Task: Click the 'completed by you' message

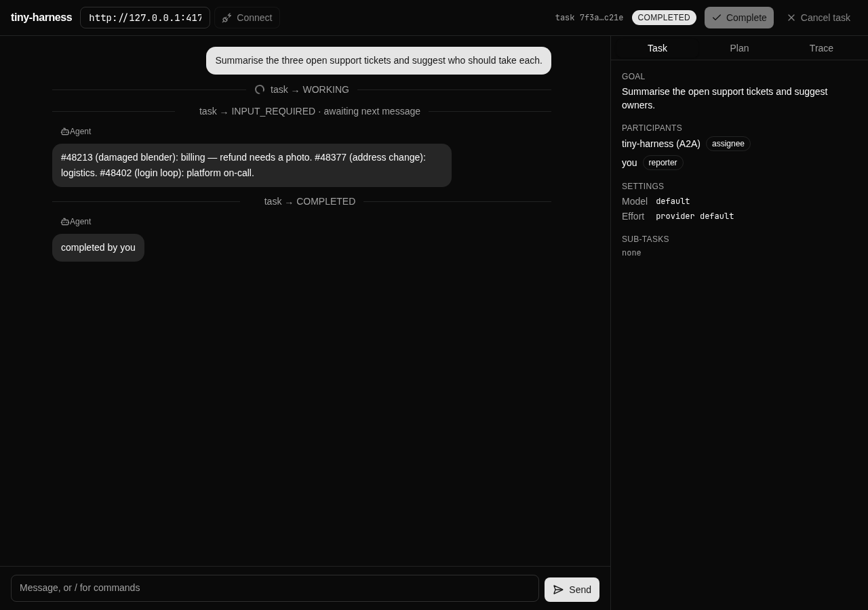Action: (x=98, y=247)
